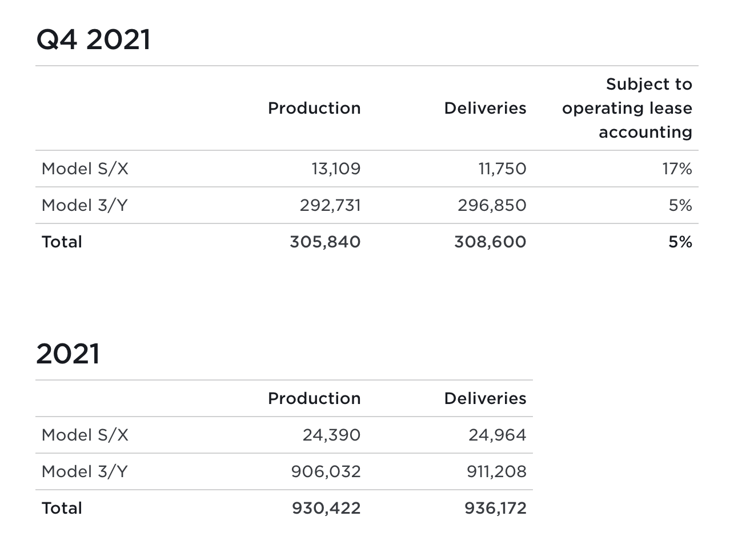Click the 11,750 deliveries figure

(502, 169)
